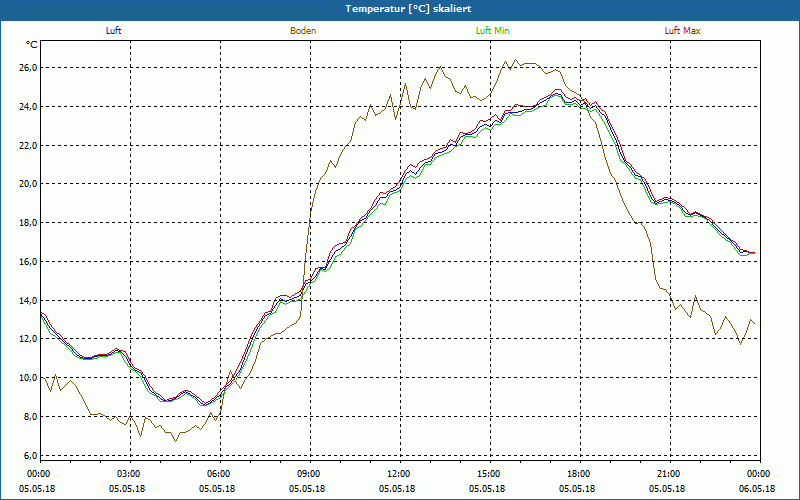Screen dimensions: 800x500
Task: Click the 16,0 y-axis value
Action: click(28, 261)
